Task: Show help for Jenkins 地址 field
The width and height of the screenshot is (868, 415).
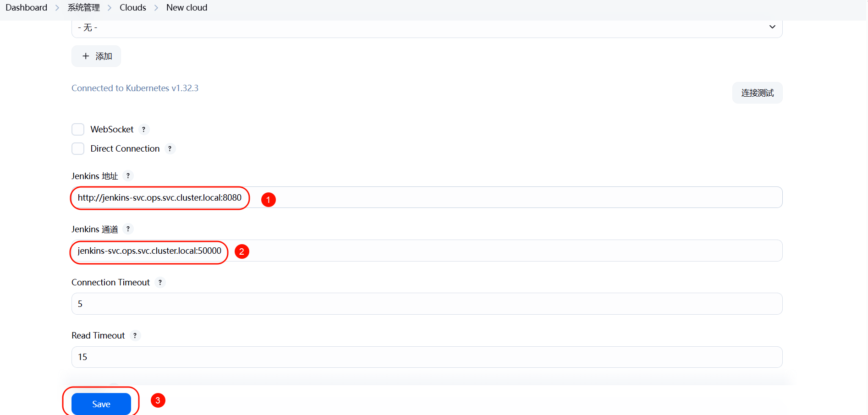Action: [128, 176]
